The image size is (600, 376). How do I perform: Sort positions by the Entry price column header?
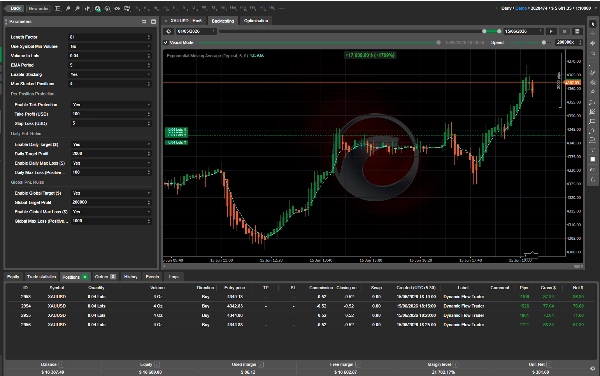click(235, 288)
